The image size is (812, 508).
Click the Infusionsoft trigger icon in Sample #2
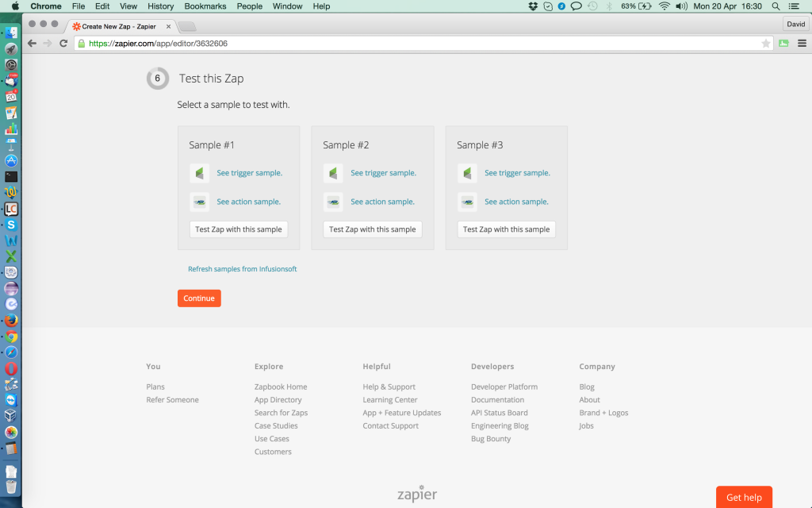(334, 173)
